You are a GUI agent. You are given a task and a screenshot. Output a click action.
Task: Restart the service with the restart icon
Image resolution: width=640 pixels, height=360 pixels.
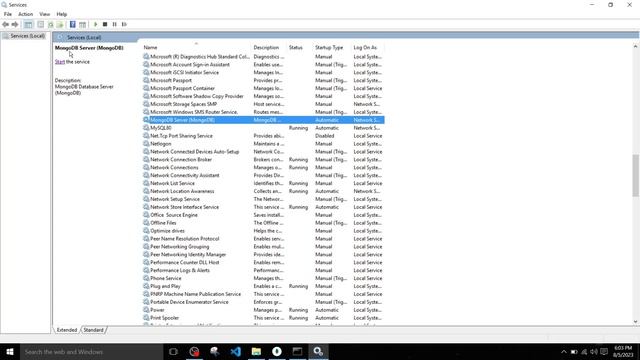(x=124, y=24)
